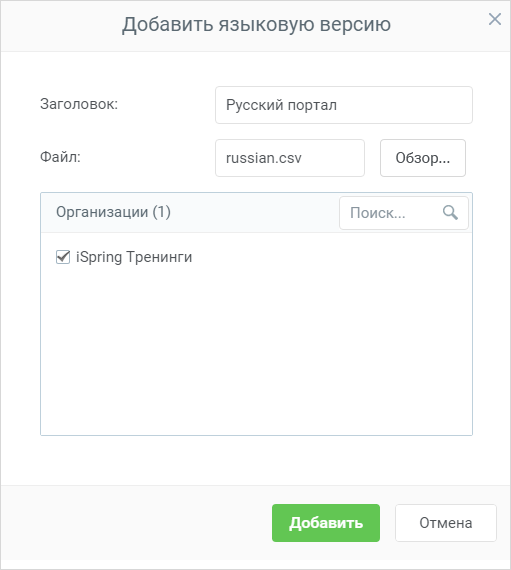Screen dimensions: 511x570
Task: Close the Добавить языковую версию dialog
Action: click(x=495, y=19)
